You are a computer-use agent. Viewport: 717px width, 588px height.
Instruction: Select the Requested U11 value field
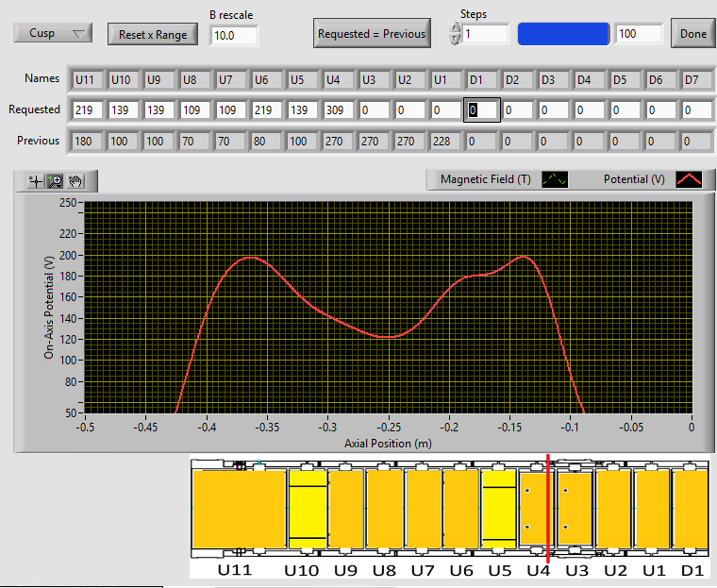pos(88,110)
